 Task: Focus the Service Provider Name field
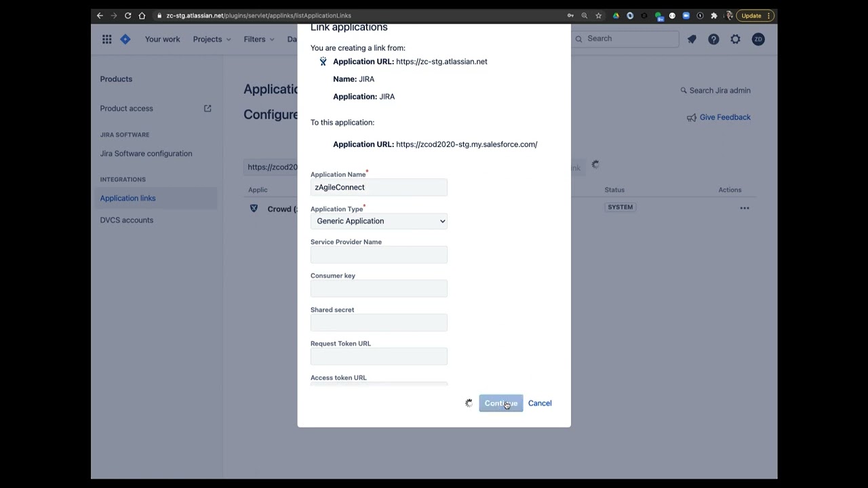coord(379,255)
